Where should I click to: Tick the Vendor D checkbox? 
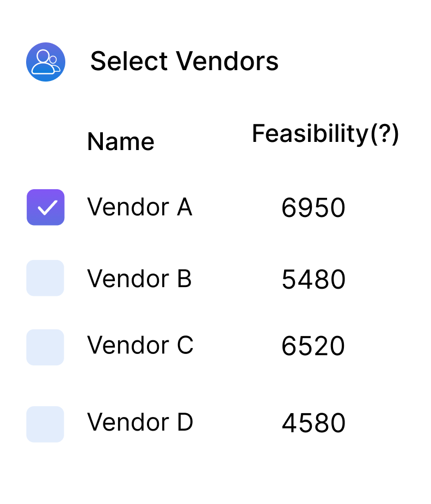[45, 424]
